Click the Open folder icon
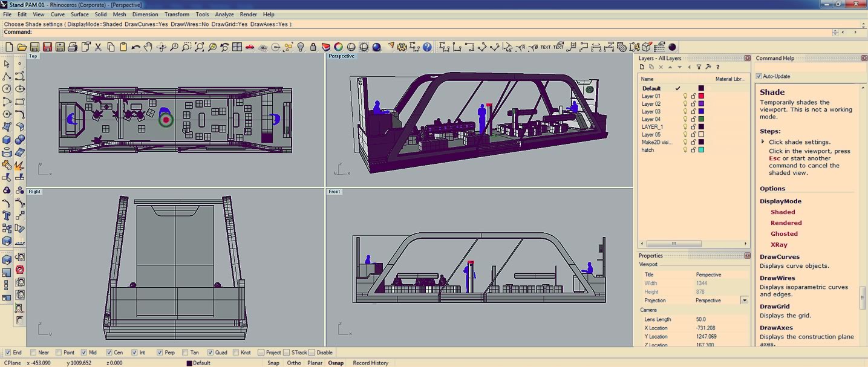 pos(22,47)
